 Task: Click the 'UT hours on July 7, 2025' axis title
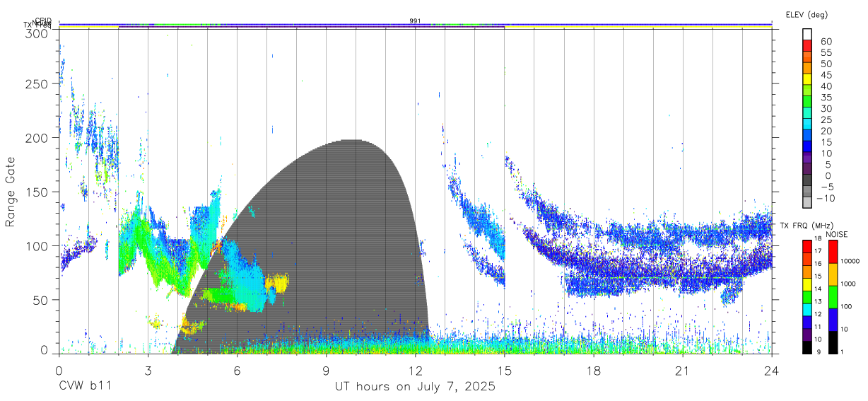coord(415,387)
